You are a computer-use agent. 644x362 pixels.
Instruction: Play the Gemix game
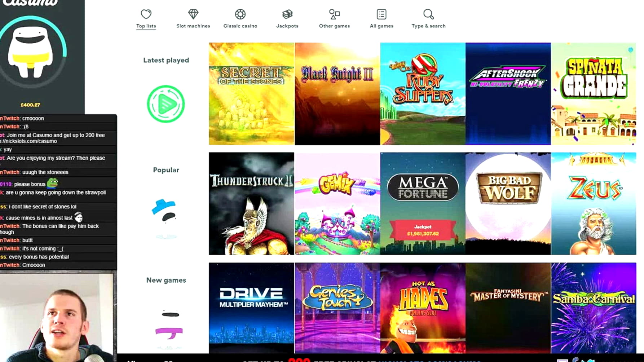pos(337,204)
